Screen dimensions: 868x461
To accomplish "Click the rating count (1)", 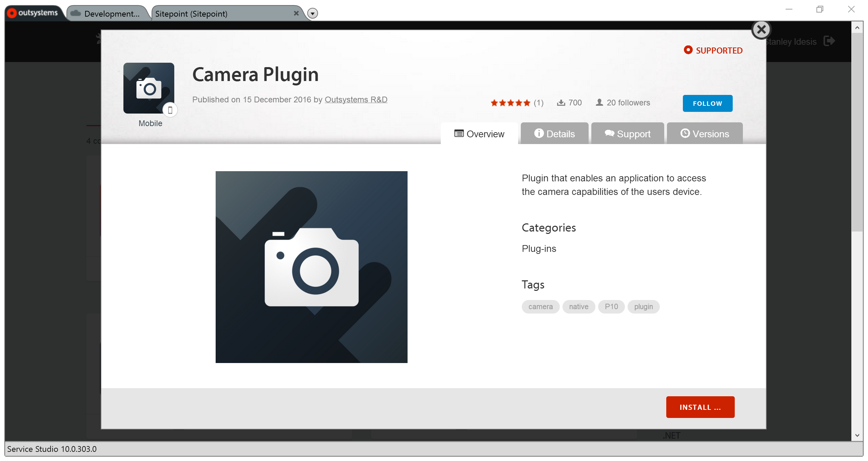I will tap(538, 103).
